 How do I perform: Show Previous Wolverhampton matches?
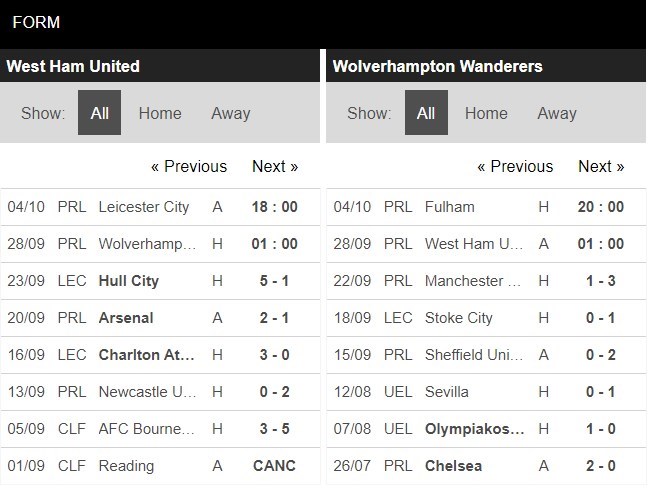pyautogui.click(x=515, y=166)
